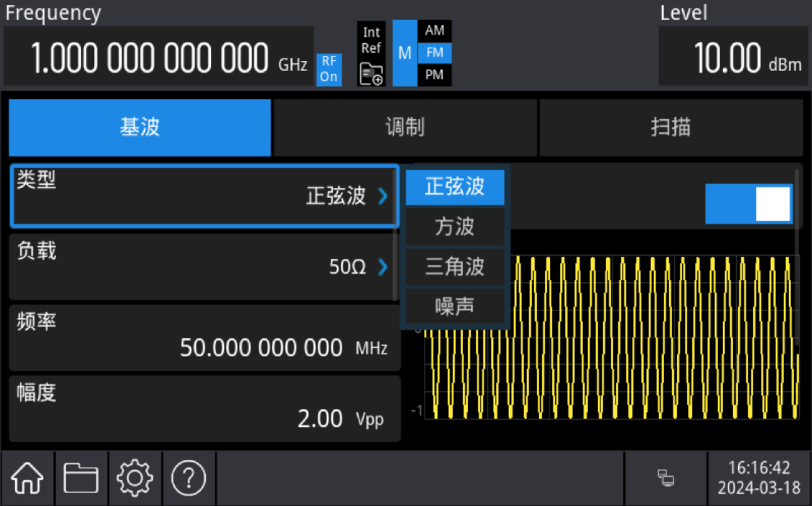Image resolution: width=812 pixels, height=506 pixels.
Task: Open settings gear icon
Action: (134, 478)
